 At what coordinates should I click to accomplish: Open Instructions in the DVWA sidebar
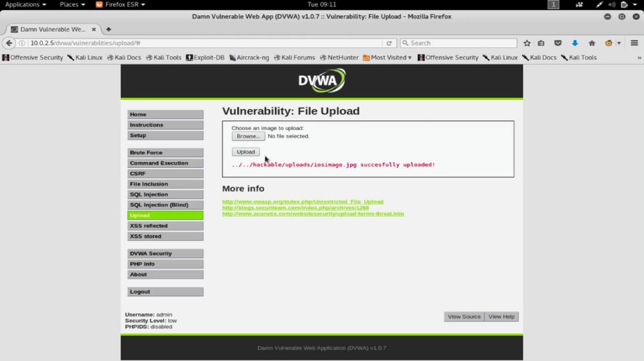pyautogui.click(x=165, y=125)
